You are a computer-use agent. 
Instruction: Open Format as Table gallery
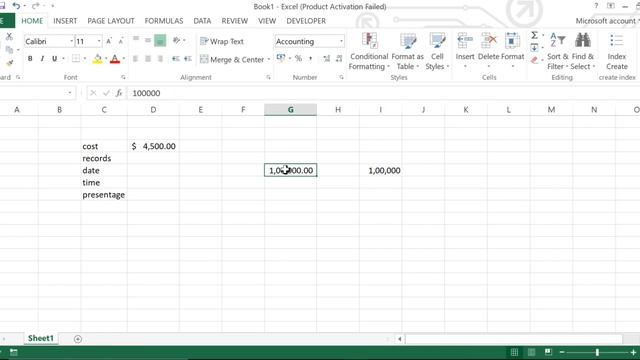click(x=407, y=51)
